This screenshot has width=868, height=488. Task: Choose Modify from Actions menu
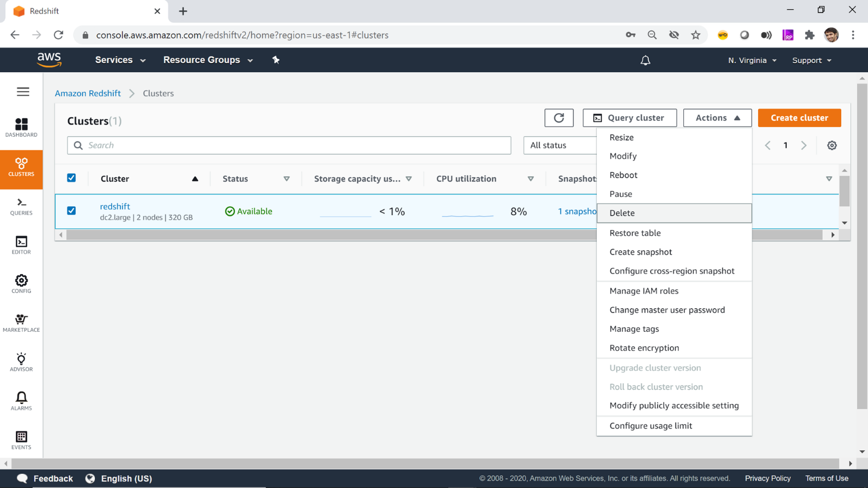674,156
